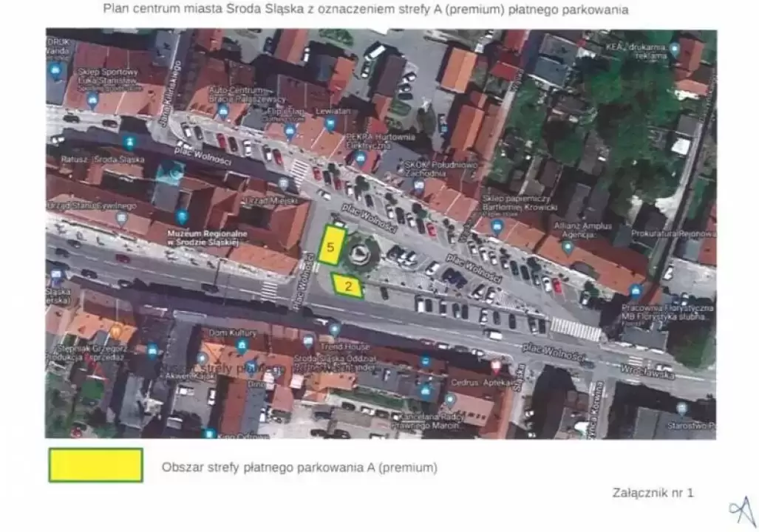This screenshot has width=759, height=532.
Task: Click the Allianz Amplus Agencja pin
Action: pyautogui.click(x=568, y=247)
